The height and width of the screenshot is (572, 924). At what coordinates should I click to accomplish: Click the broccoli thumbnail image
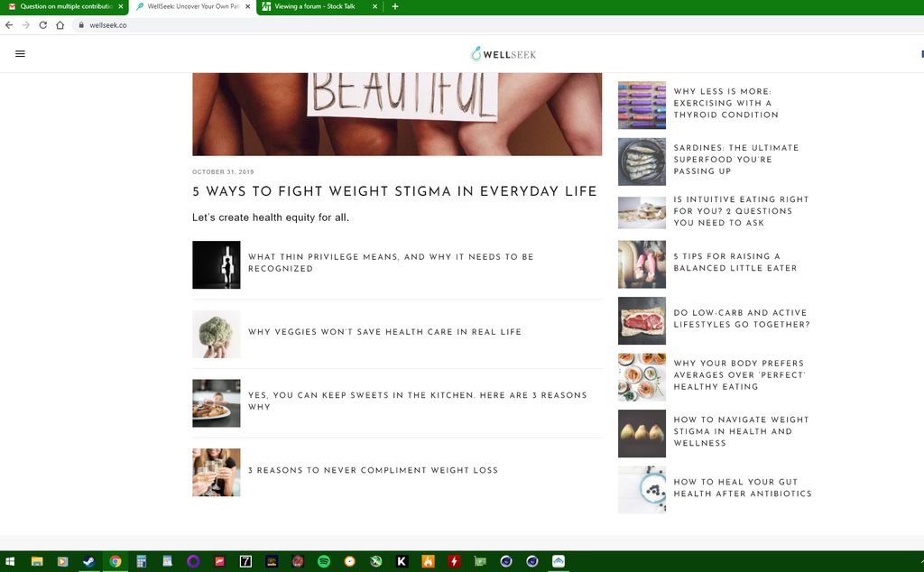(217, 334)
